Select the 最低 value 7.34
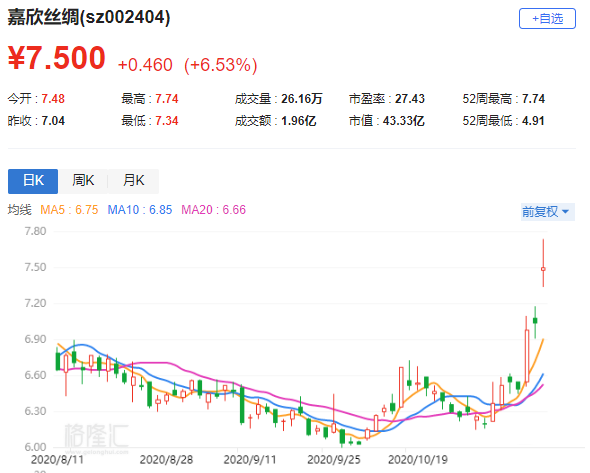 point(167,121)
